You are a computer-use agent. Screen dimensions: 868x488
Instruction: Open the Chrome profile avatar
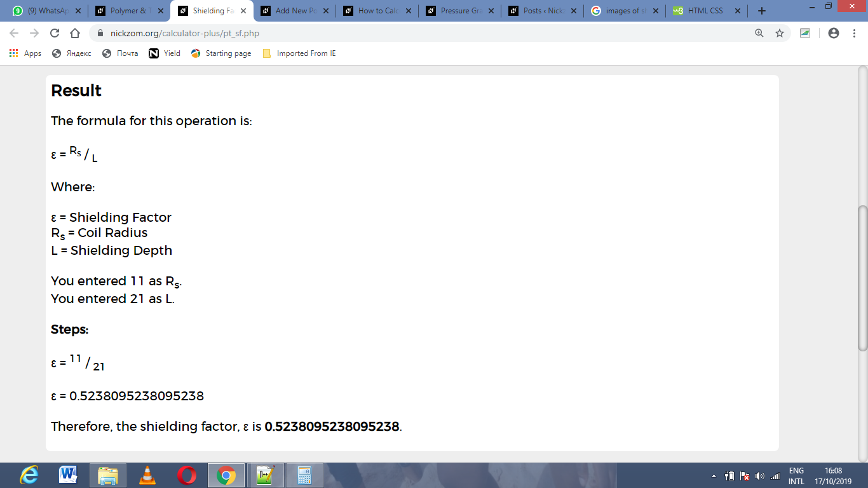point(834,33)
